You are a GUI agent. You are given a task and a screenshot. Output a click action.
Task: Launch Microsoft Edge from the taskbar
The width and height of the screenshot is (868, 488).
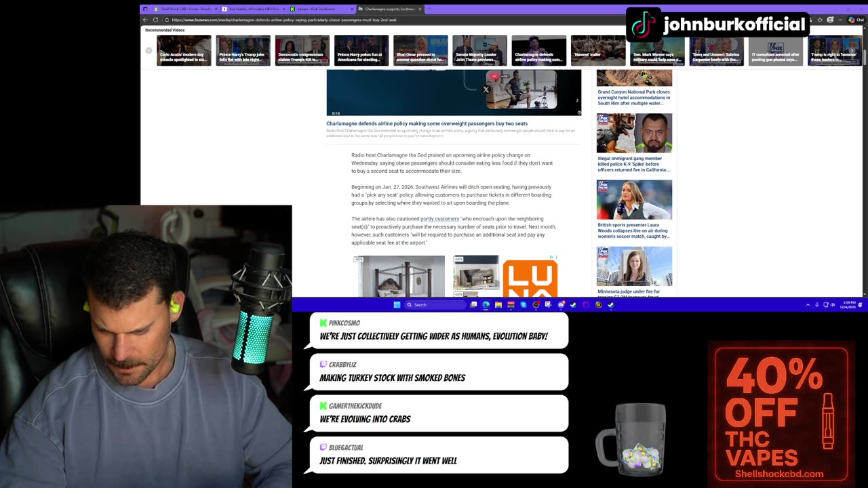[x=486, y=305]
